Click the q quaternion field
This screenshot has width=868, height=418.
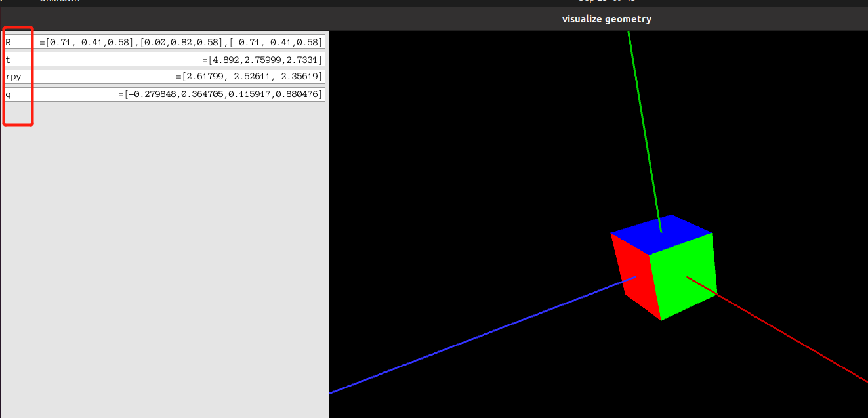tap(164, 94)
